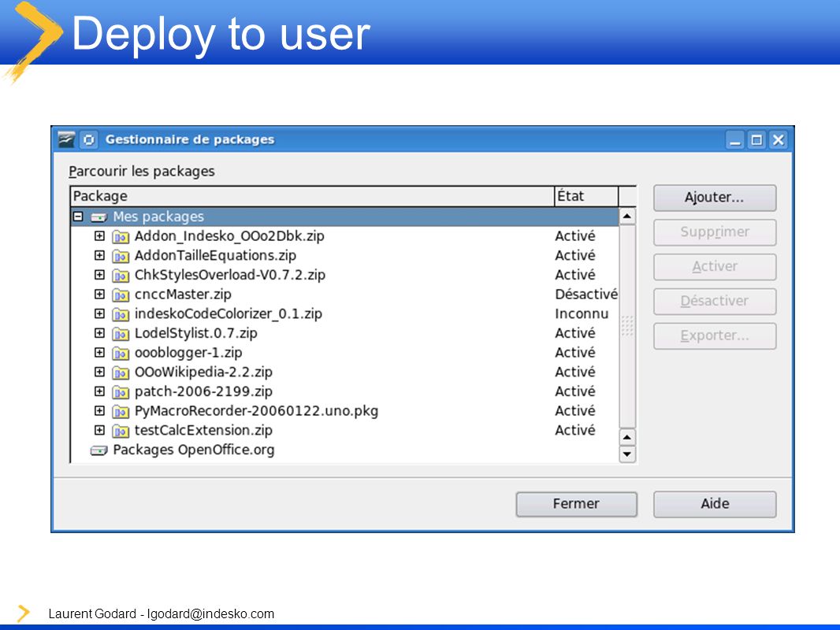
Task: Click the LodelStylist.0.7.zip folder icon
Action: (x=121, y=333)
